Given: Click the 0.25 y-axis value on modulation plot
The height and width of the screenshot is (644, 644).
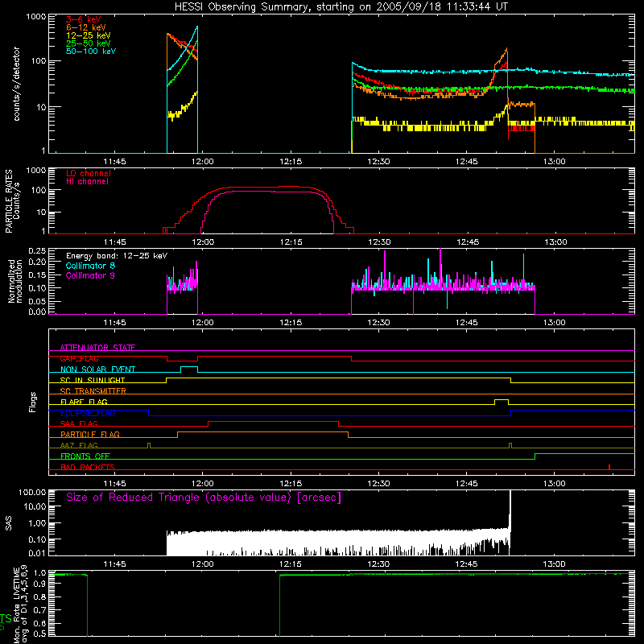Looking at the screenshot, I should (x=37, y=250).
